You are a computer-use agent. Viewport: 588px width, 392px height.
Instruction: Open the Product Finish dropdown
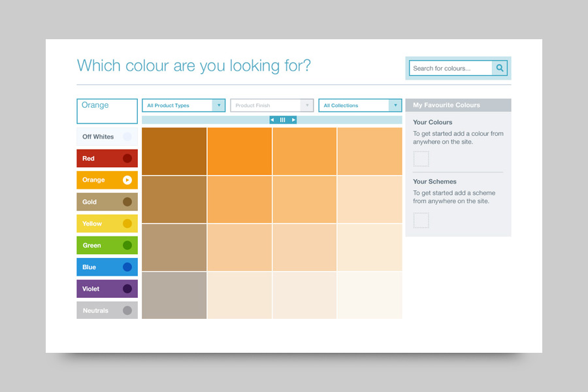click(272, 105)
